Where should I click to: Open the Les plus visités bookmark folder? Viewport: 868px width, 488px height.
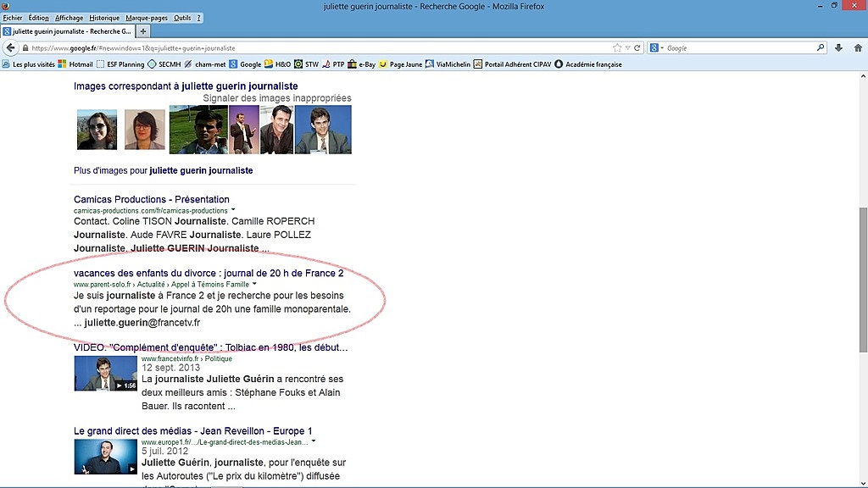28,64
